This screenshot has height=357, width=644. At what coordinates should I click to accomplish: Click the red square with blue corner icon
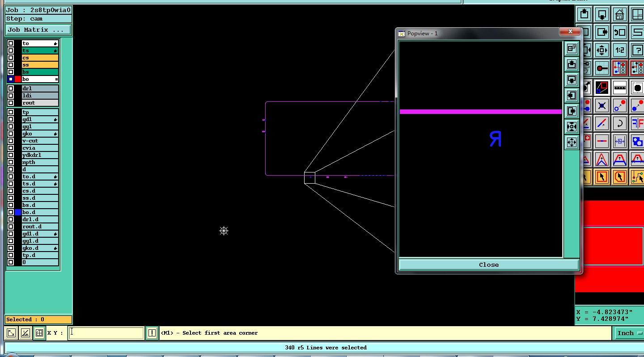(x=602, y=88)
